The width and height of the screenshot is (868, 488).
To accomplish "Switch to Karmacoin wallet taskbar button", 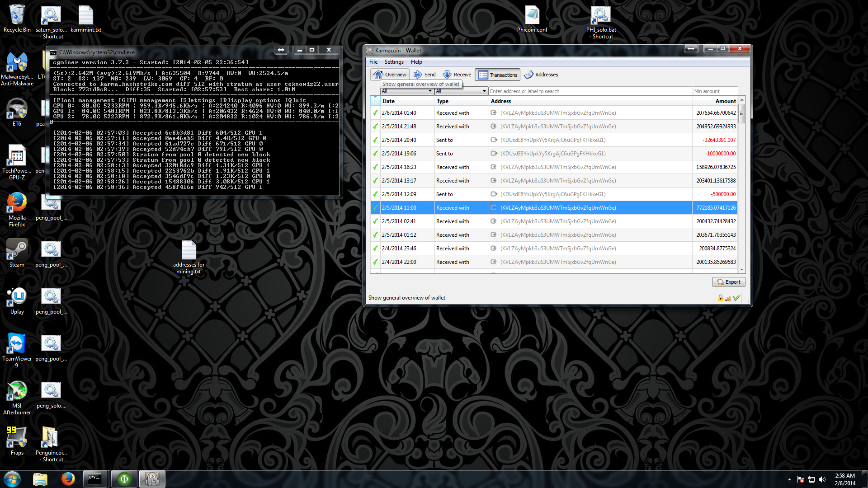I will click(152, 479).
